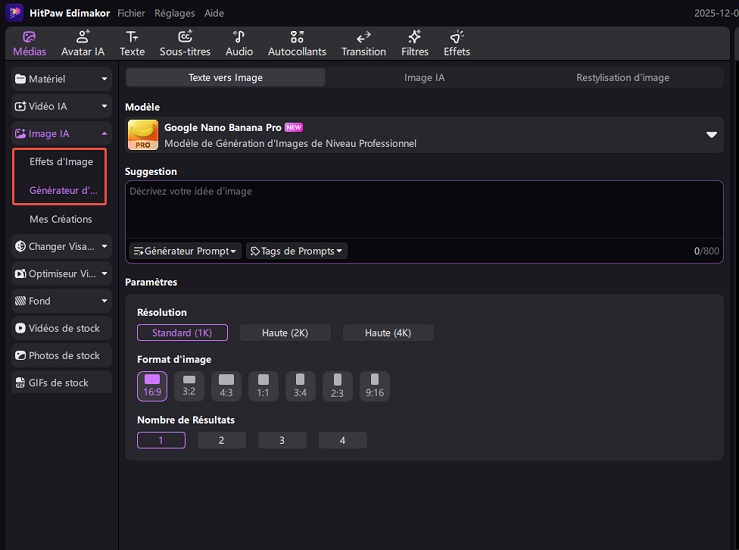The width and height of the screenshot is (739, 550).
Task: Open the Tags de Prompts dropdown
Action: coord(296,251)
